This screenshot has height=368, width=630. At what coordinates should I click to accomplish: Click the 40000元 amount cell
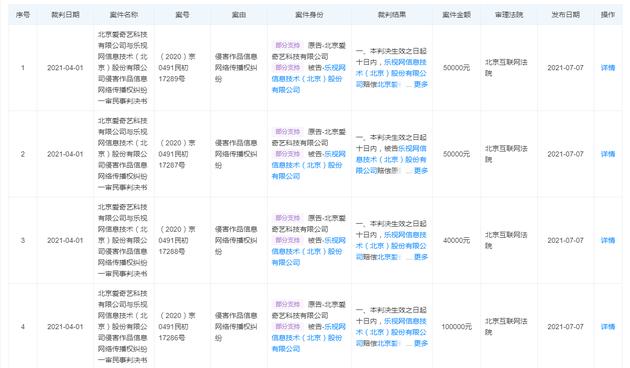click(x=456, y=240)
